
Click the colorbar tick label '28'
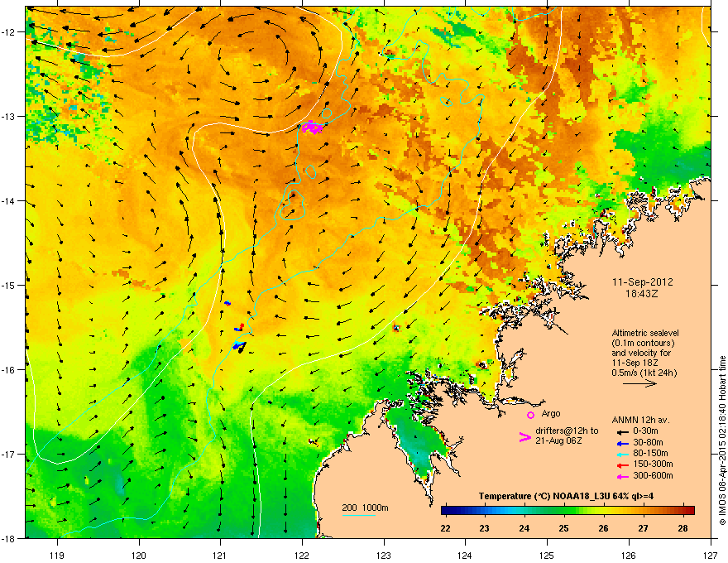[x=683, y=528]
